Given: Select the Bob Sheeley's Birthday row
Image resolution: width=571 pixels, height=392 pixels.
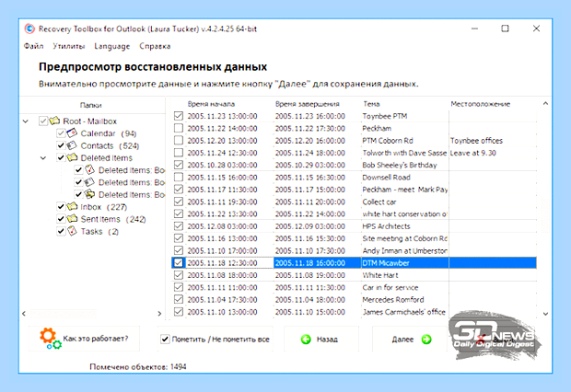Looking at the screenshot, I should pyautogui.click(x=354, y=165).
